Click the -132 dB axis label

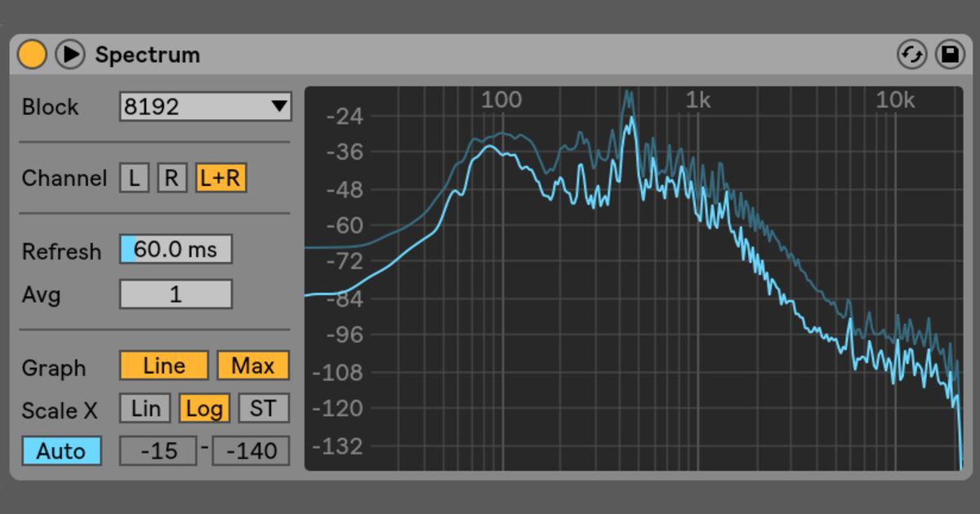[338, 445]
